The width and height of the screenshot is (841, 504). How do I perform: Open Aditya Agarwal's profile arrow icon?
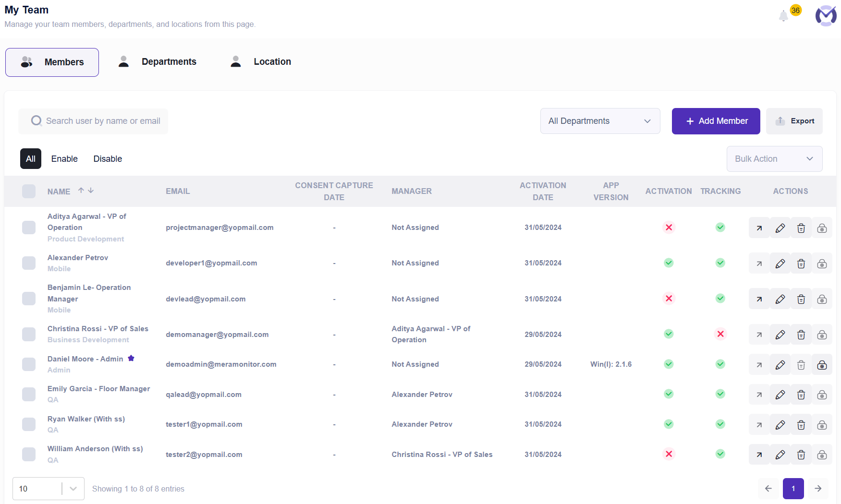[x=759, y=228]
